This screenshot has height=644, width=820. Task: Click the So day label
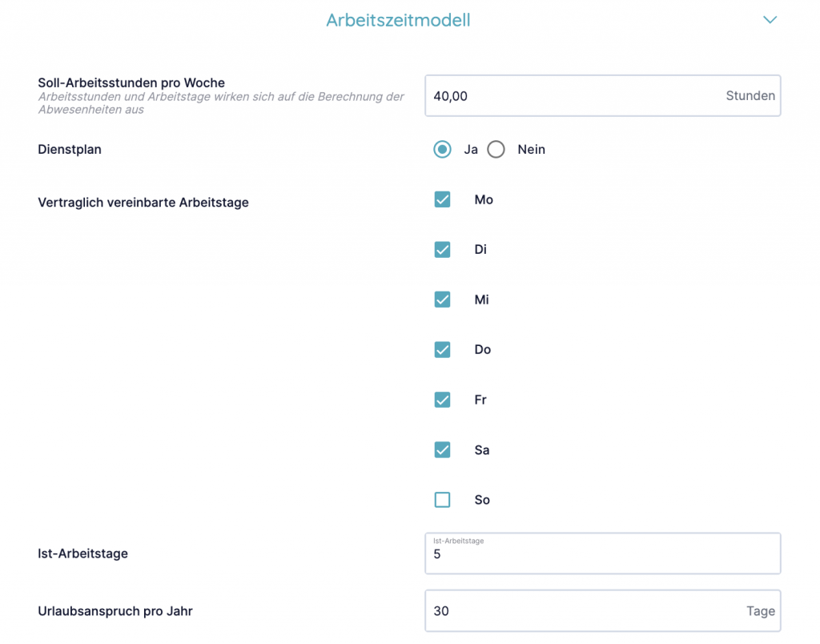[482, 500]
